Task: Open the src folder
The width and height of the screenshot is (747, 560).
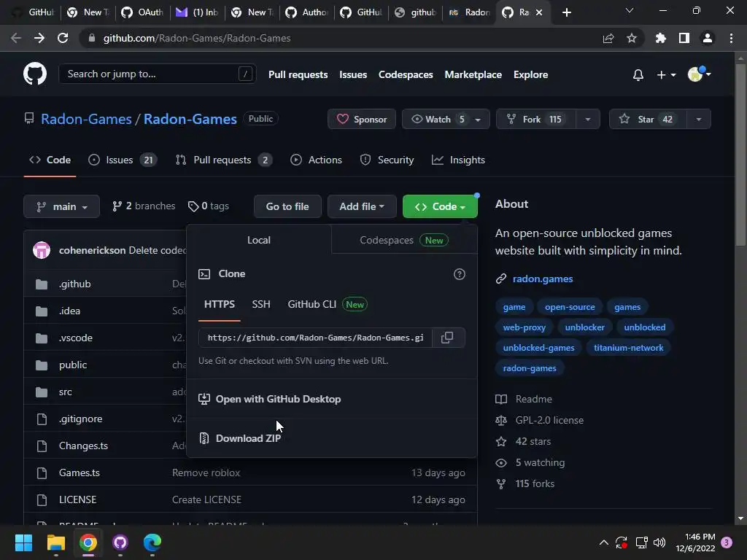Action: (x=65, y=392)
